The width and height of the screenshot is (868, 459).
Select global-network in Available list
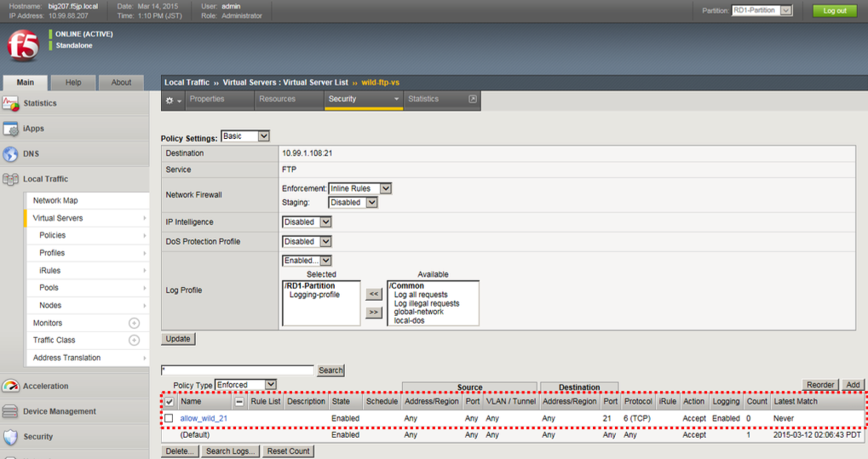tap(418, 313)
